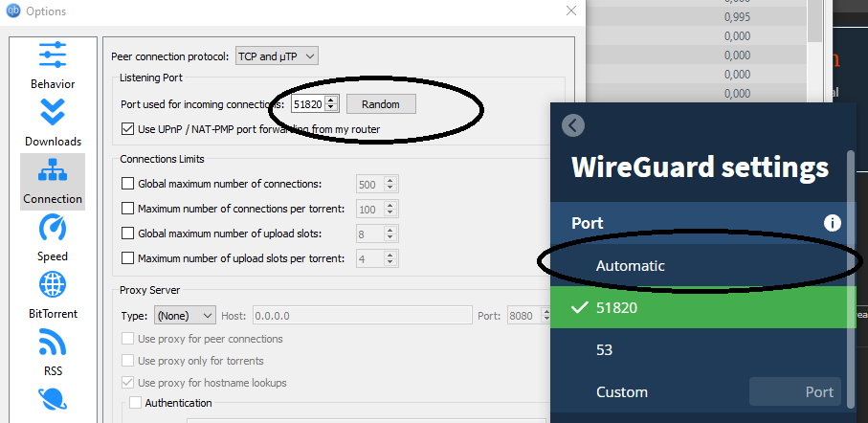
Task: Close the Options dialog
Action: point(571,11)
